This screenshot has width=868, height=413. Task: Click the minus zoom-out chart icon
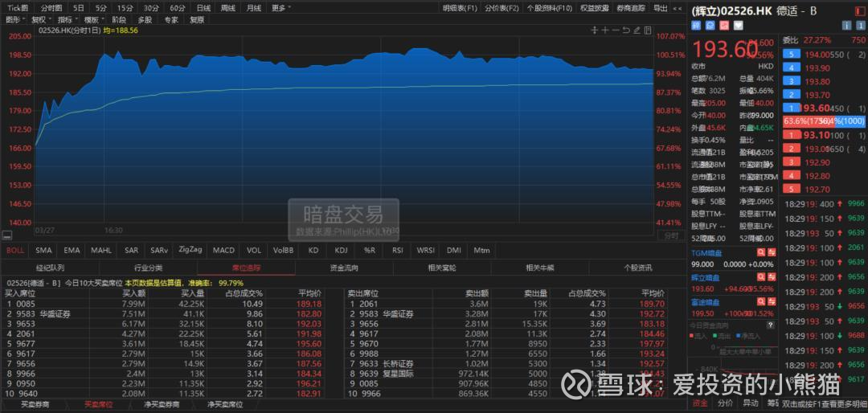point(616,30)
